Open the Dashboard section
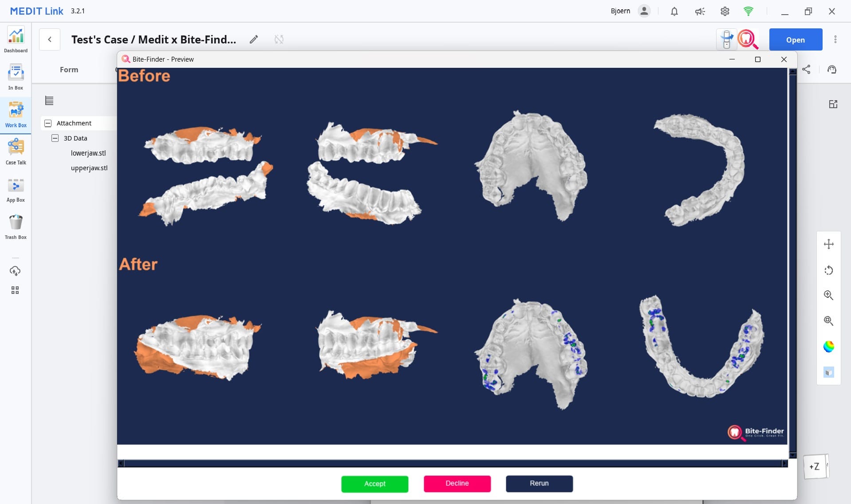 (x=16, y=40)
